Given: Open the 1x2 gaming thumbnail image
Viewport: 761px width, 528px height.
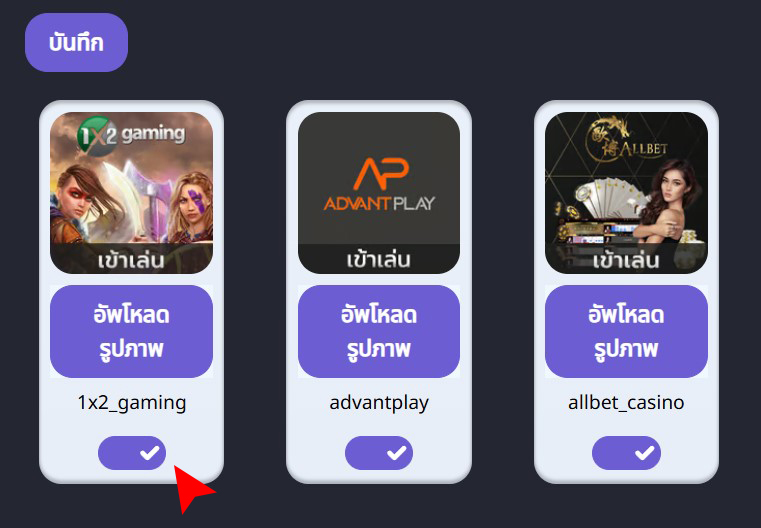Looking at the screenshot, I should (132, 193).
